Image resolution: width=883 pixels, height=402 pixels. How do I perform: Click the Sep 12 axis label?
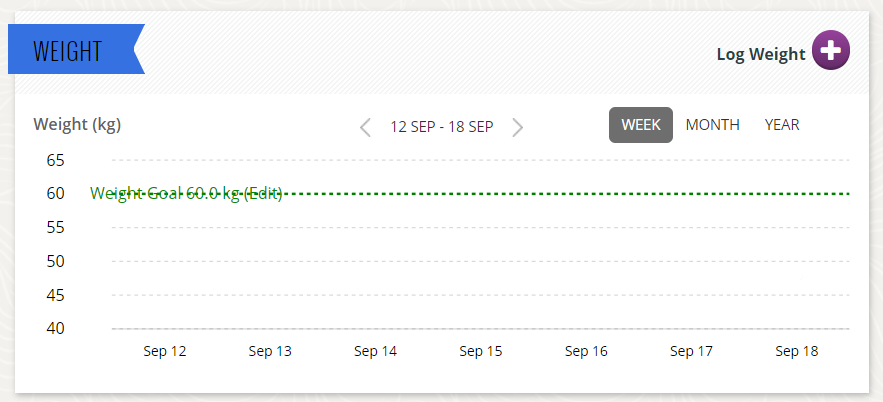[x=165, y=351]
